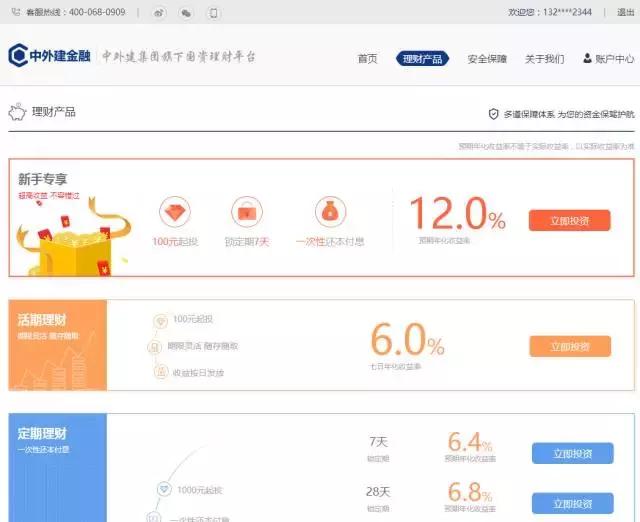Click the 锁定期7天 label
This screenshot has height=522, width=640.
[247, 242]
